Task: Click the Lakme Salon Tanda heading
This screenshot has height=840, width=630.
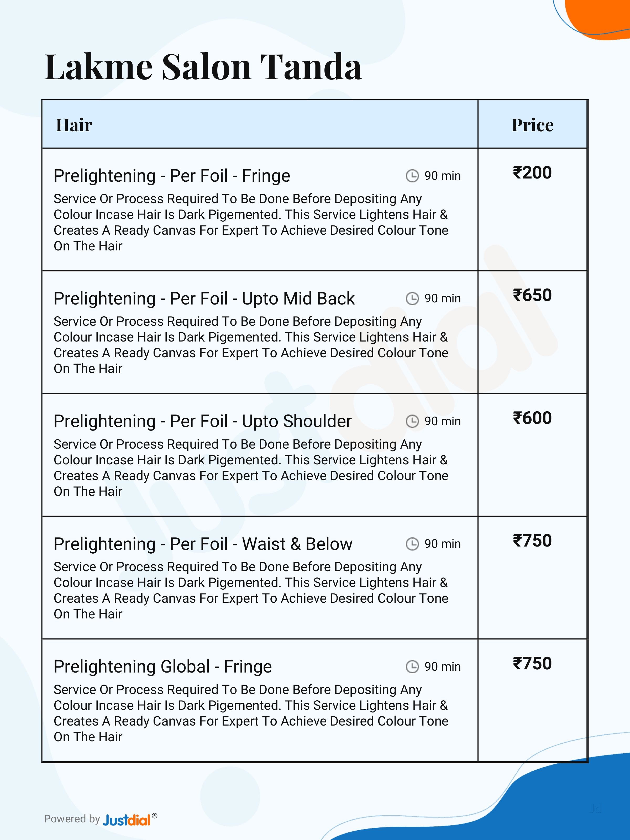Action: [x=203, y=67]
